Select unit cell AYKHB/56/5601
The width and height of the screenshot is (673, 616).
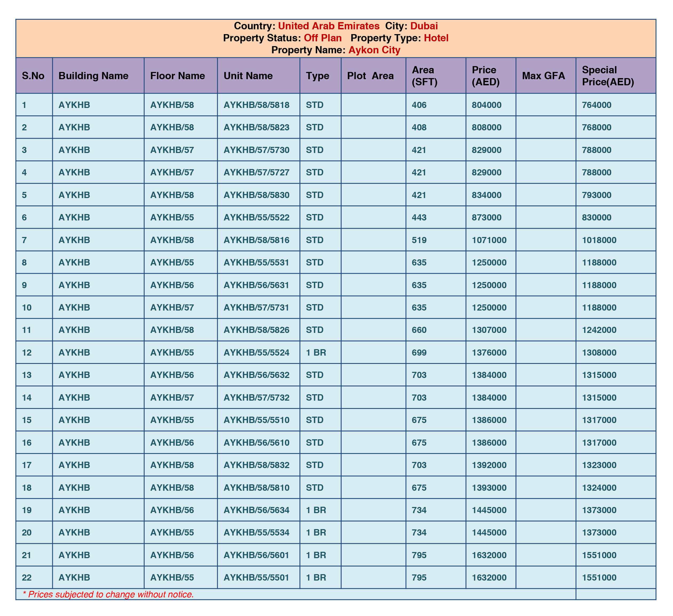coord(259,555)
